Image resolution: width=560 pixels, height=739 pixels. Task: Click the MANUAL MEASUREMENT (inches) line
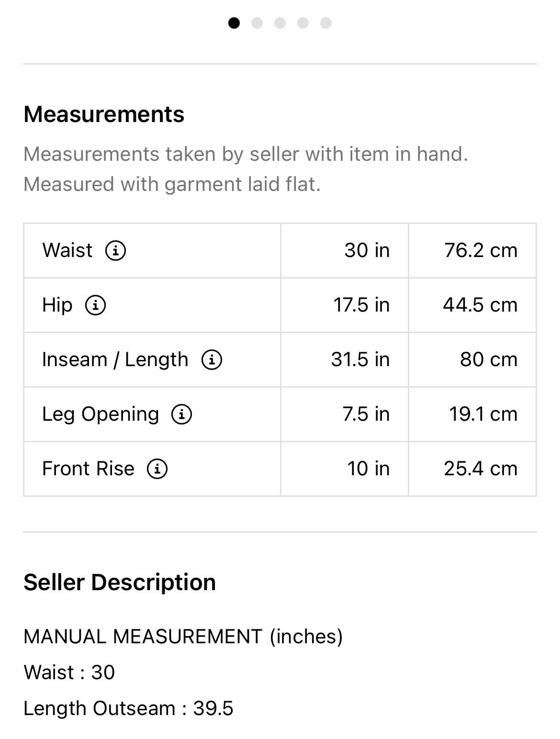[183, 637]
